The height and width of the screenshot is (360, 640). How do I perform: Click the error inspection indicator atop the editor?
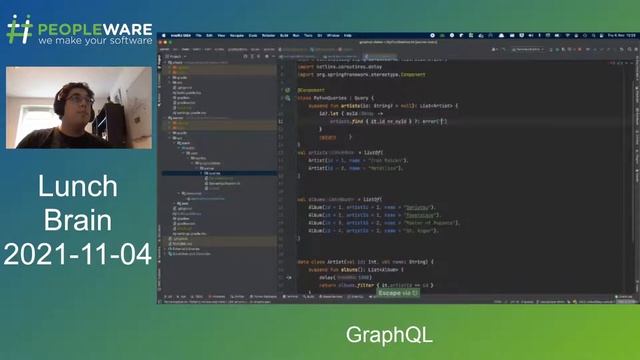click(x=612, y=63)
